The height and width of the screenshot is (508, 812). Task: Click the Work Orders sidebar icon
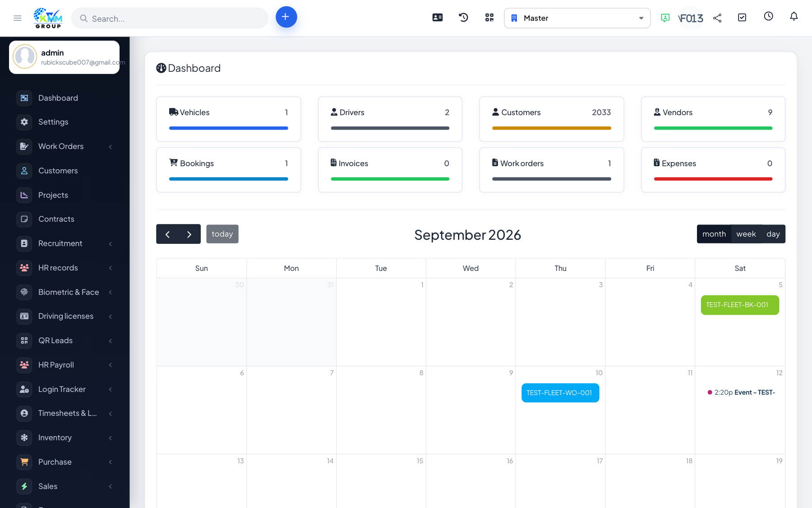click(24, 146)
